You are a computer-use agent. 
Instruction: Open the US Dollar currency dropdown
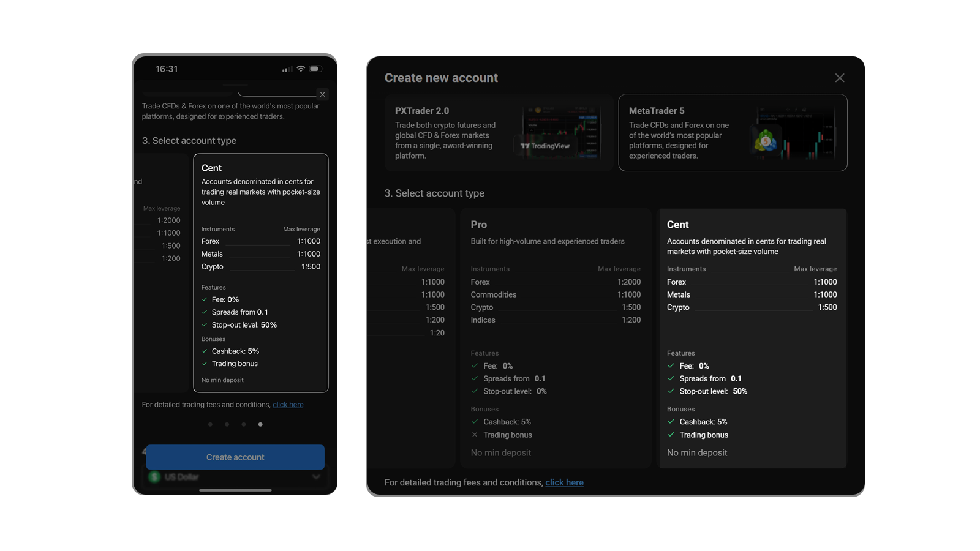point(235,477)
